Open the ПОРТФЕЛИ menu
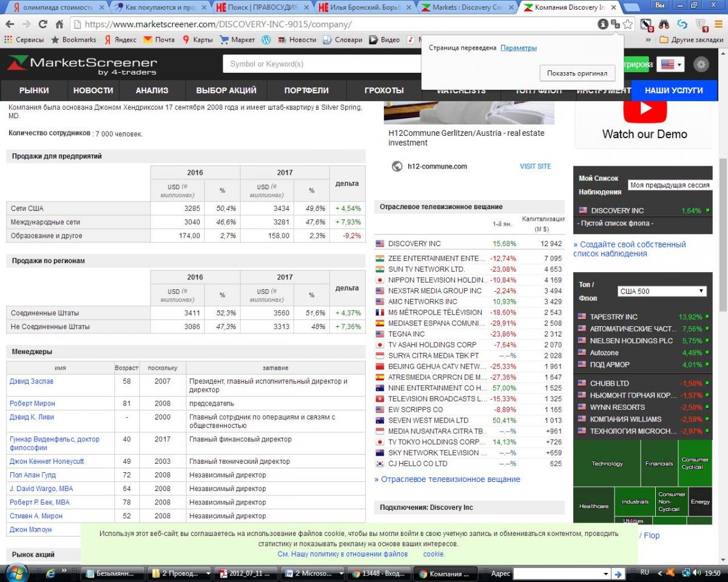This screenshot has height=582, width=728. coord(306,90)
